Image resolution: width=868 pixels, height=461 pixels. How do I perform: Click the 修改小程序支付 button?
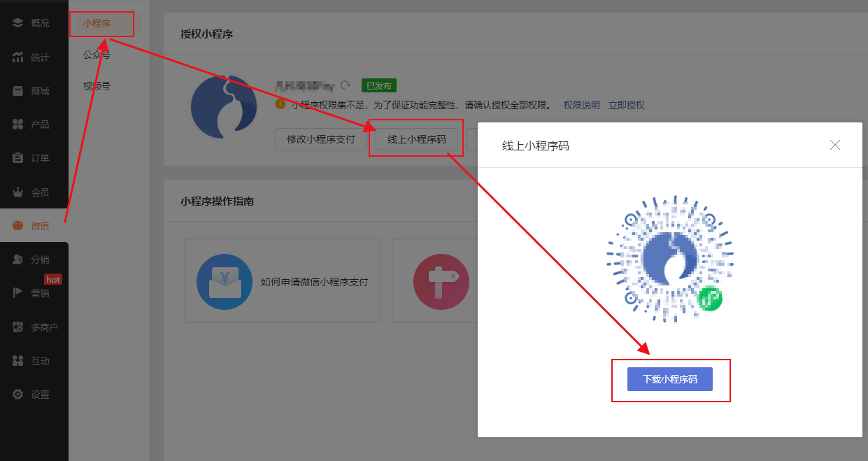321,139
